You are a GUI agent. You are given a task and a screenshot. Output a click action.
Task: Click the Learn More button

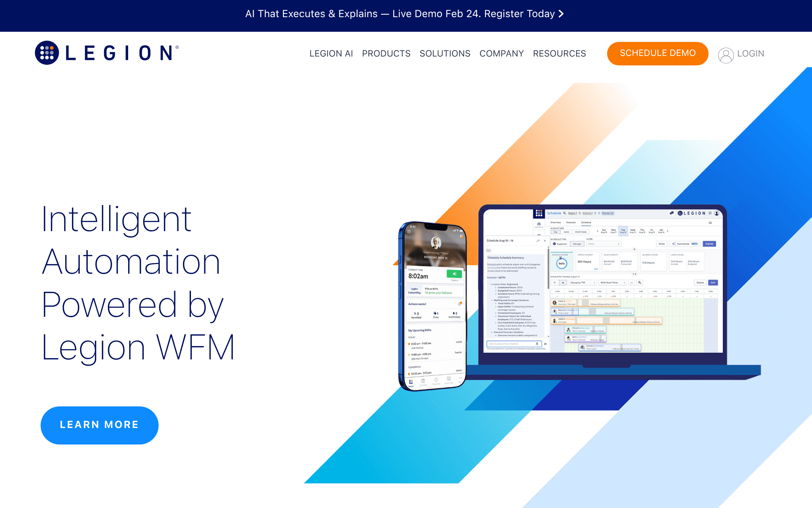click(99, 425)
